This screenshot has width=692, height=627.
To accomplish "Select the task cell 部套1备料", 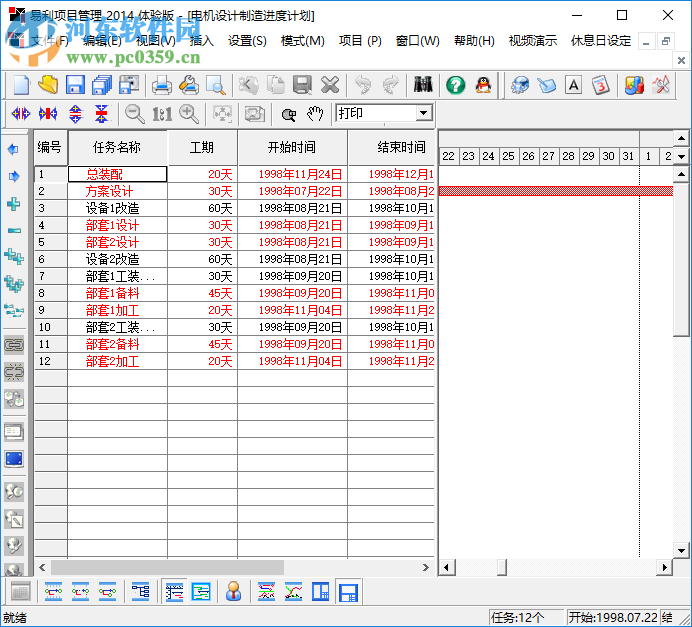I will tap(117, 293).
